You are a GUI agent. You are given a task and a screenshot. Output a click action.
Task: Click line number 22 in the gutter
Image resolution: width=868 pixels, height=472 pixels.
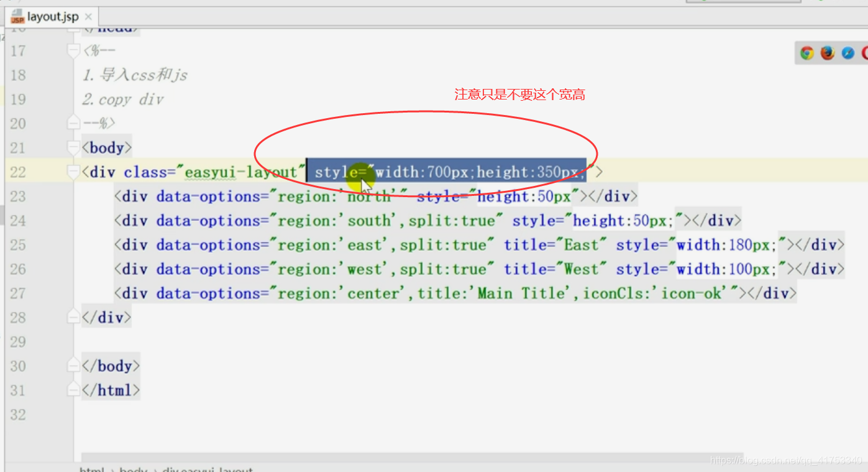point(18,172)
